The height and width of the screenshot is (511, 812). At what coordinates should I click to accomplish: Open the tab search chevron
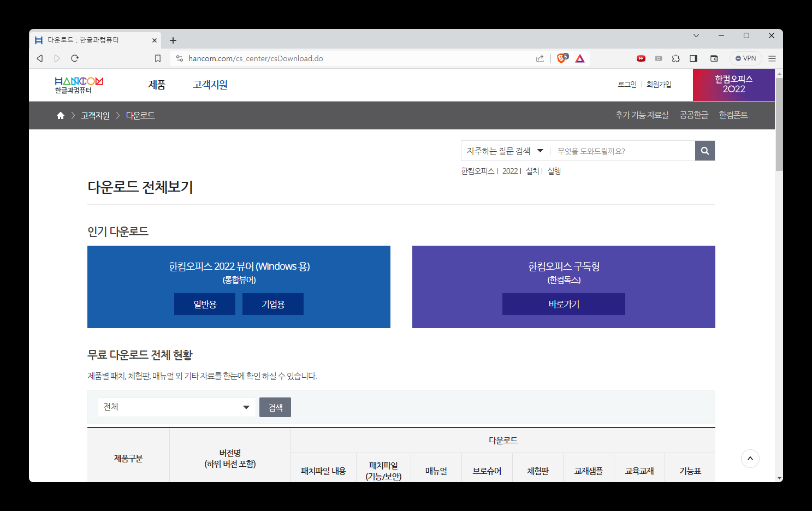696,35
